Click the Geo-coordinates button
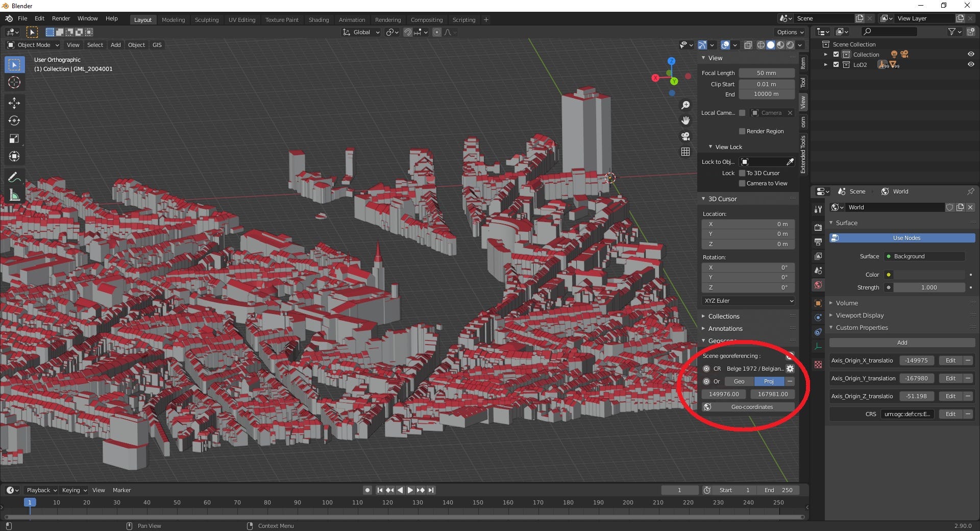This screenshot has height=531, width=980. tap(748, 407)
